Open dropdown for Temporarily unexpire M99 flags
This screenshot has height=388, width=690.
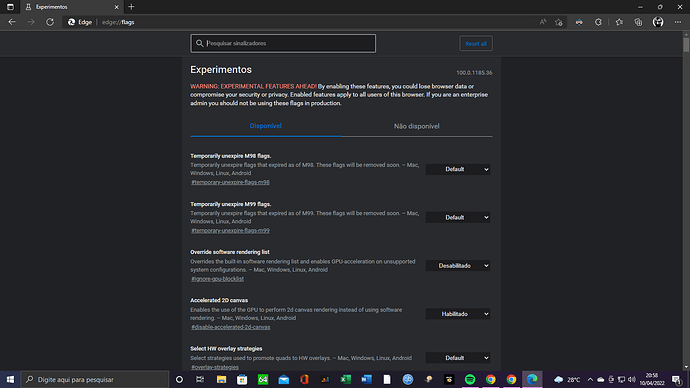[458, 217]
